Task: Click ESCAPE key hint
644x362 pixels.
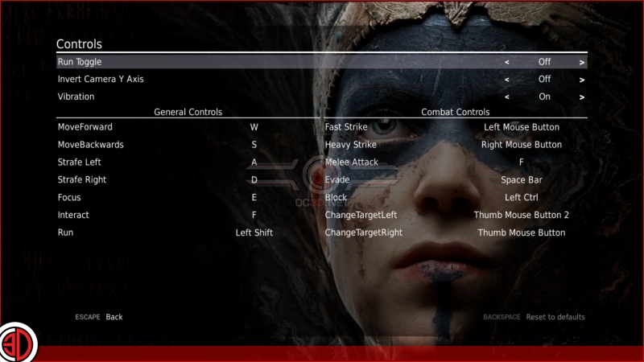Action: tap(88, 317)
